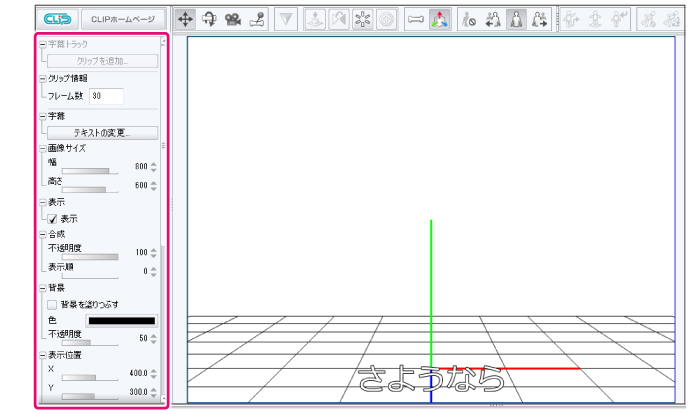Click the さようなら subtitle text in viewport
The width and height of the screenshot is (696, 414).
pos(431,379)
